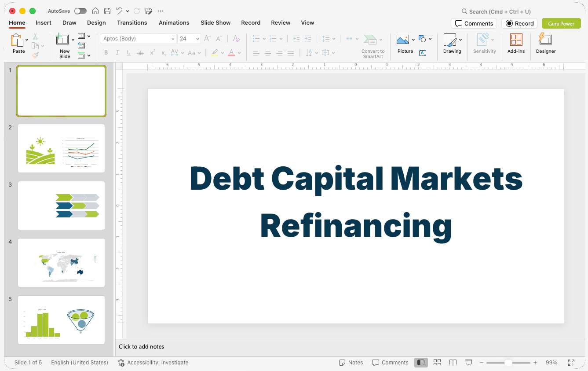
Task: Select the Format Painter brush icon
Action: pyautogui.click(x=35, y=55)
